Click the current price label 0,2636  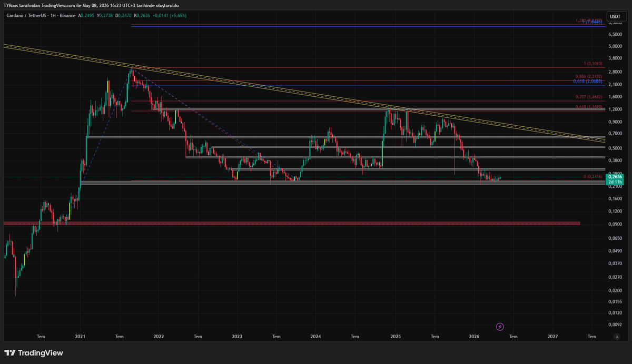pyautogui.click(x=615, y=177)
